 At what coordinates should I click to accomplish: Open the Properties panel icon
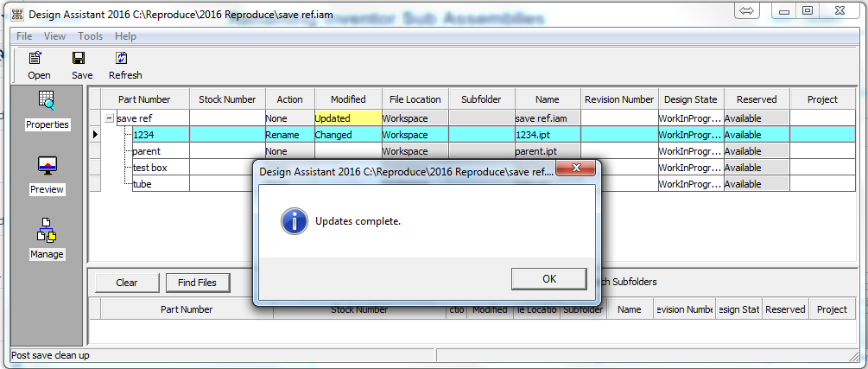click(x=47, y=100)
